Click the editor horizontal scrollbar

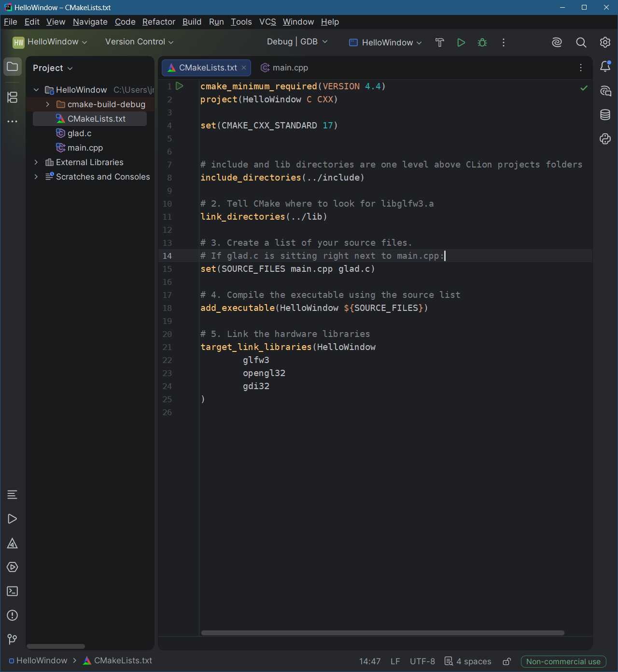point(382,633)
